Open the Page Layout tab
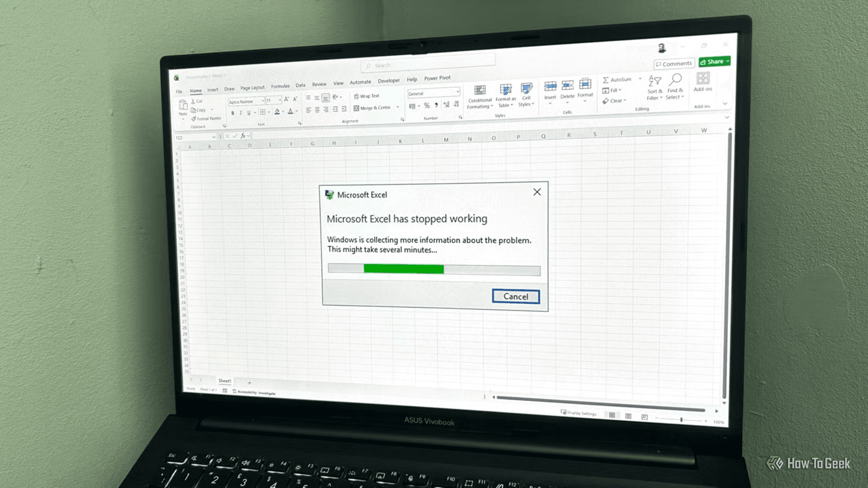This screenshot has height=488, width=868. [252, 88]
